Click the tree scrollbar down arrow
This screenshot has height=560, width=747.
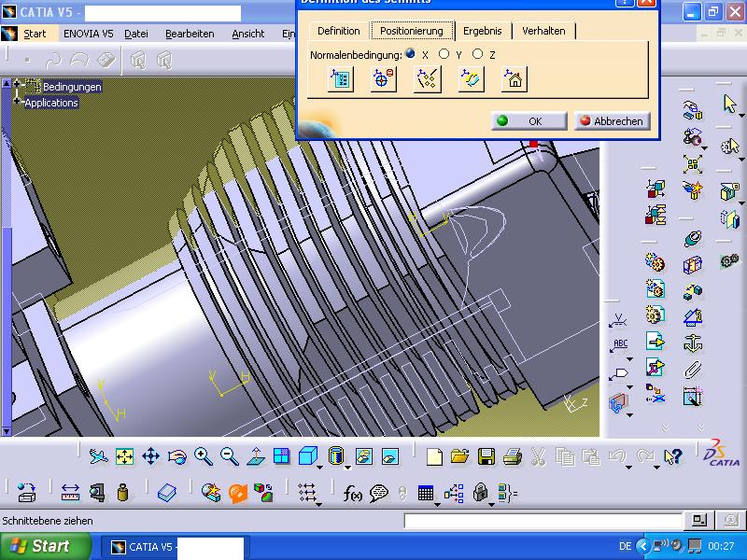(7, 431)
